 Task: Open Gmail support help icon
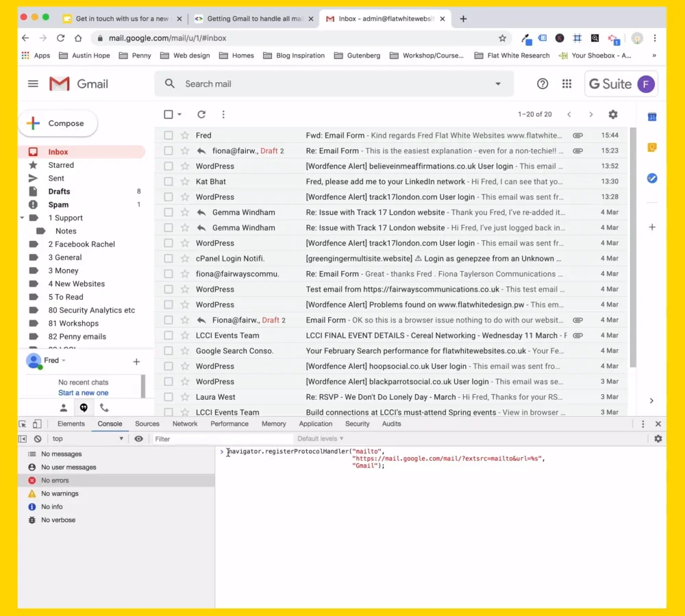click(542, 84)
